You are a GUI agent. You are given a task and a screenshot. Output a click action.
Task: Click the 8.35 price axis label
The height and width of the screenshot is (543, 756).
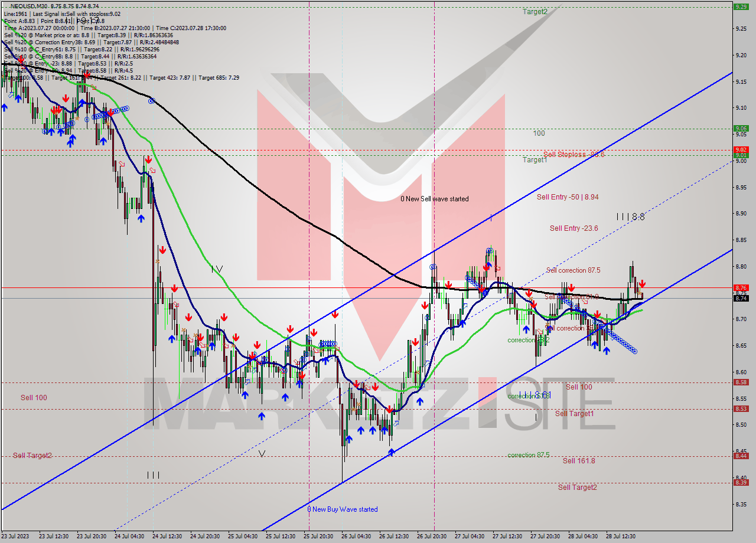point(741,504)
